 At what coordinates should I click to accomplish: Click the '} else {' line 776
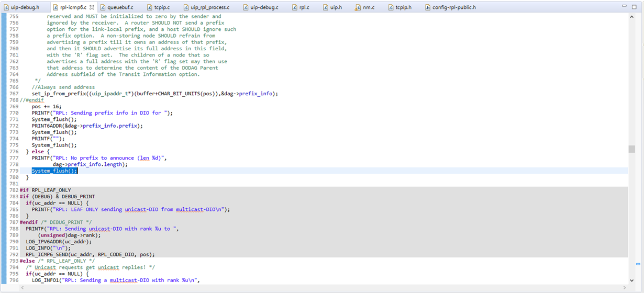pyautogui.click(x=38, y=151)
